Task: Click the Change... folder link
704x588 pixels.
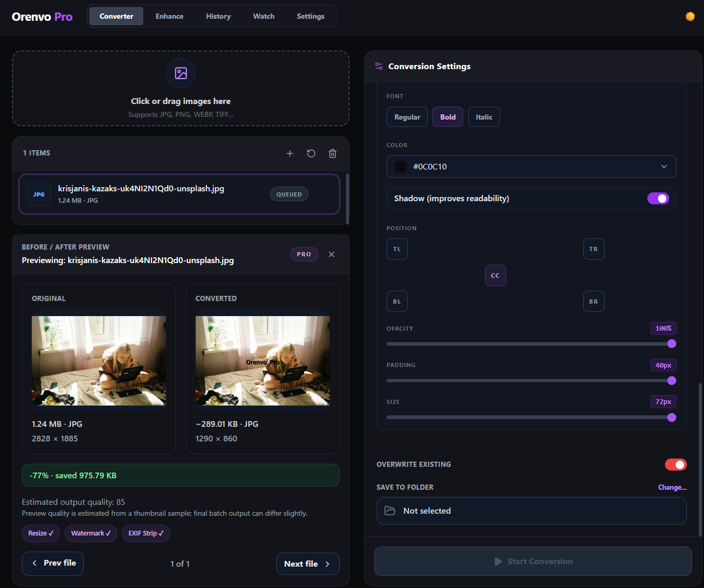Action: coord(672,487)
